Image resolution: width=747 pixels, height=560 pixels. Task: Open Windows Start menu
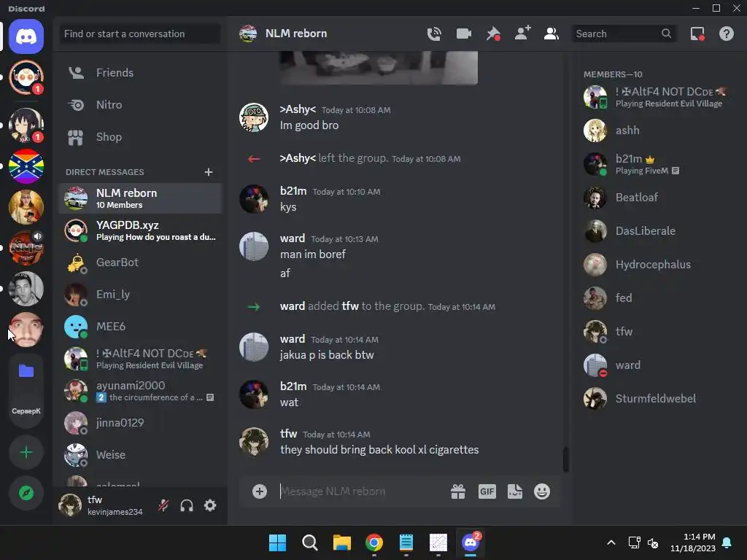[x=277, y=542]
